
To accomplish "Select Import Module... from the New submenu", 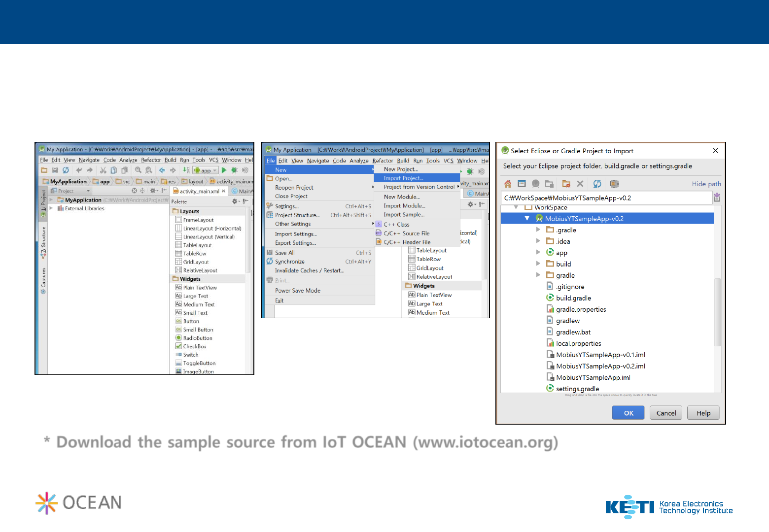I will [x=418, y=206].
